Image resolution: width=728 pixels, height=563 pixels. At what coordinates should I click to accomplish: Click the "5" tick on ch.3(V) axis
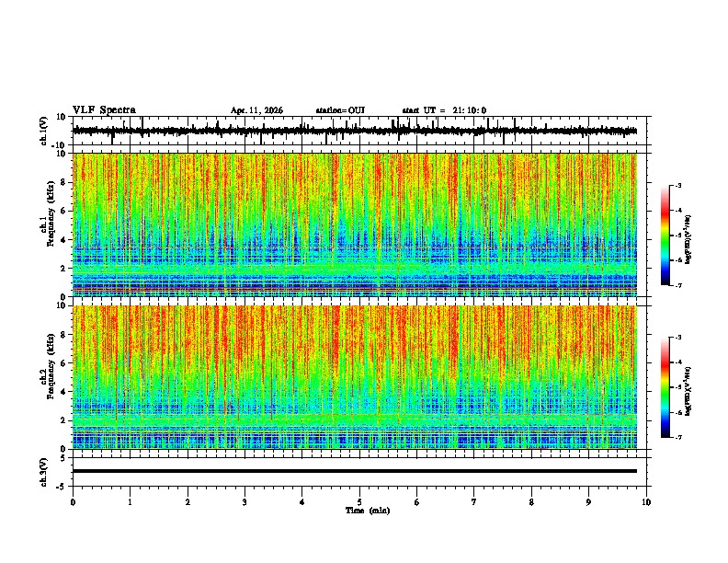pos(64,458)
